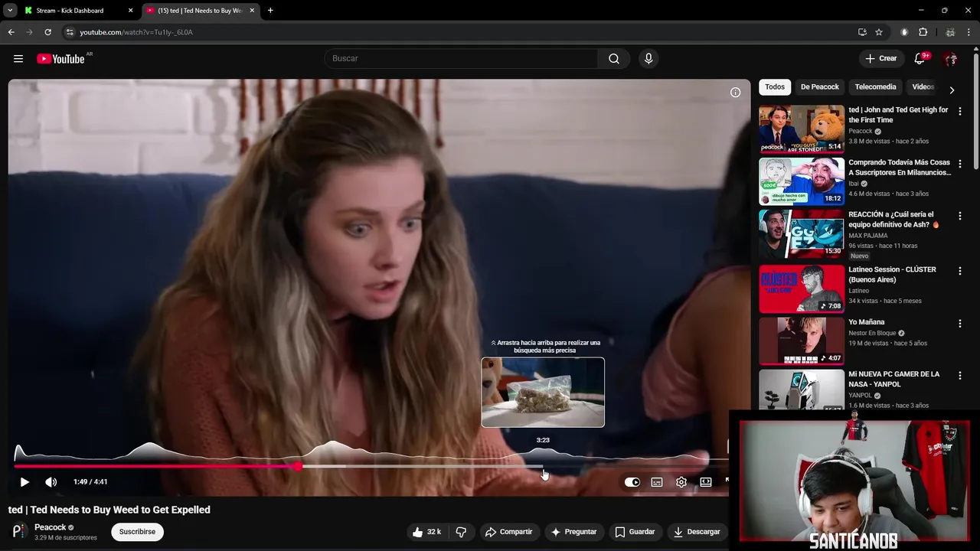980x551 pixels.
Task: Mute the video volume
Action: [51, 482]
